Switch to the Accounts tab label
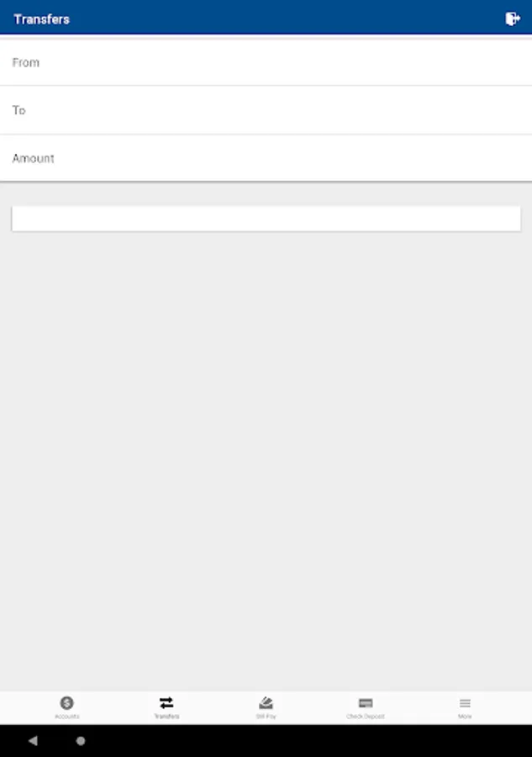This screenshot has width=532, height=757. click(x=66, y=717)
